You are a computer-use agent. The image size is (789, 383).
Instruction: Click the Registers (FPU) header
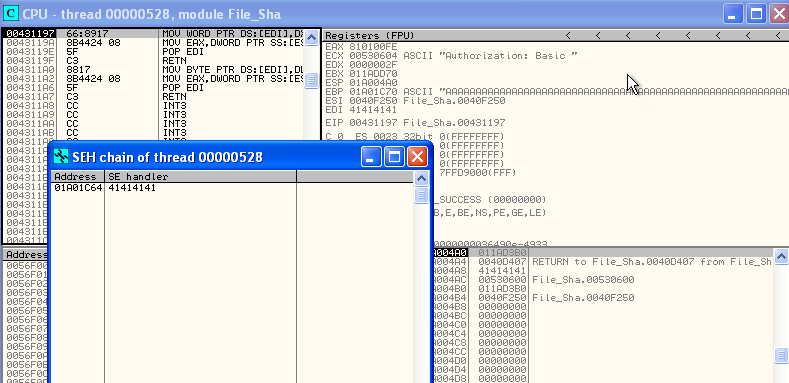tap(370, 35)
